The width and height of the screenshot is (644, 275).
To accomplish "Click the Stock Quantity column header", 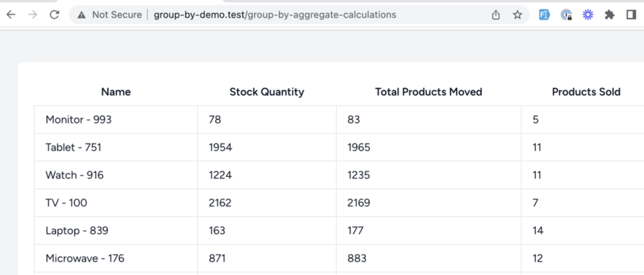I will point(267,92).
